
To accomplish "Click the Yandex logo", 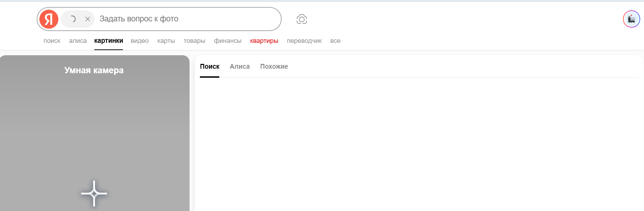I will coord(49,19).
